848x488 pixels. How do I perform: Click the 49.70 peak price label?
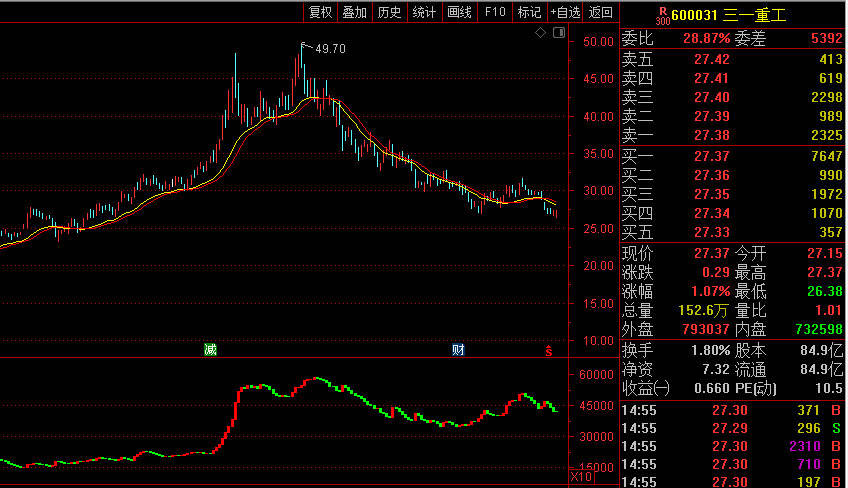330,48
